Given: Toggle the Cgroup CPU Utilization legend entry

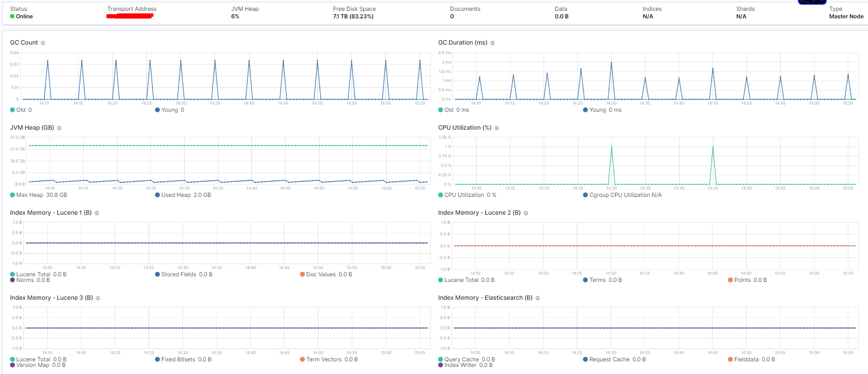Looking at the screenshot, I should tap(622, 195).
